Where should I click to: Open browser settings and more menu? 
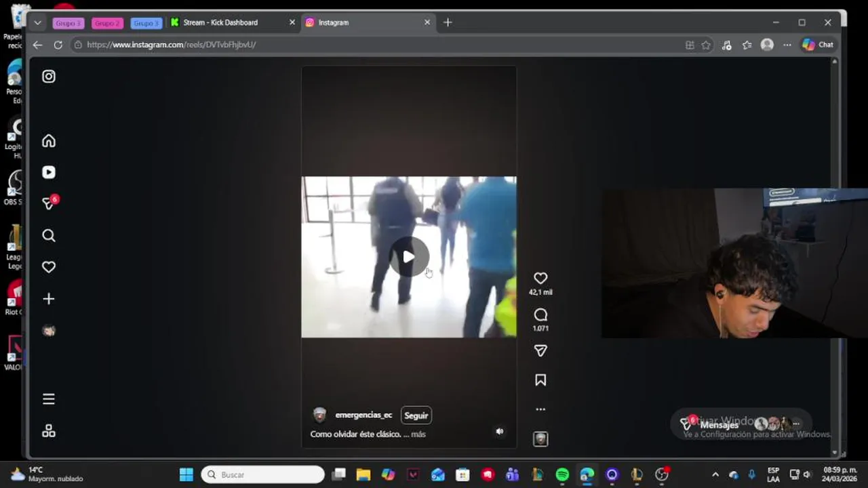coord(787,45)
